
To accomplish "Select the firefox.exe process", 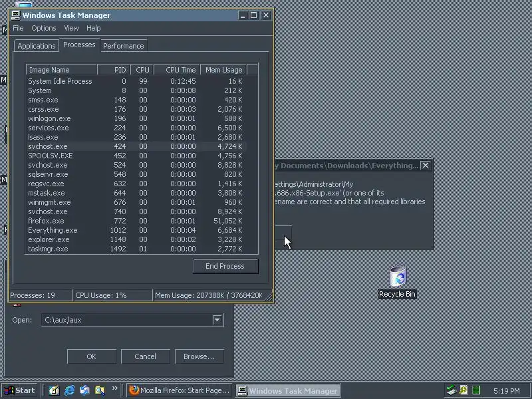I will 136,221.
